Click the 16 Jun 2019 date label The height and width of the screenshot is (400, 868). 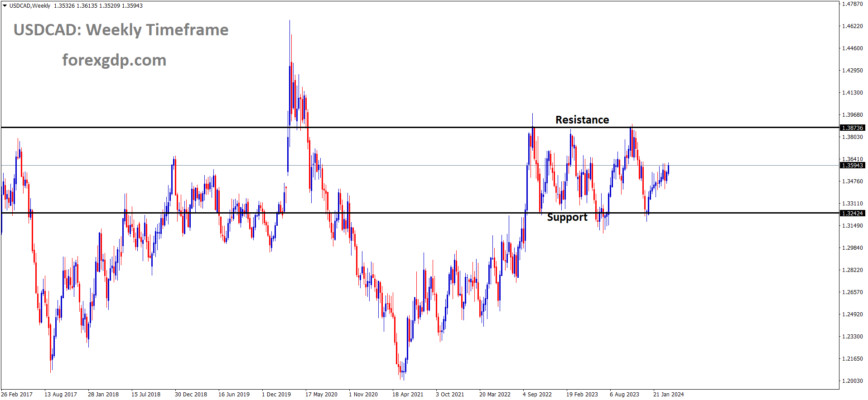234,395
